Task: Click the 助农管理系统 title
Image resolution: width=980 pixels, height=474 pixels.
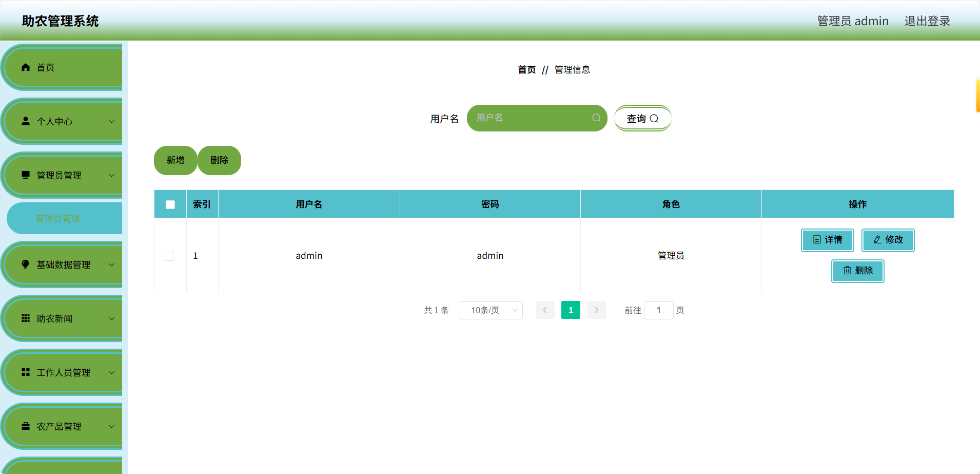Action: tap(60, 21)
